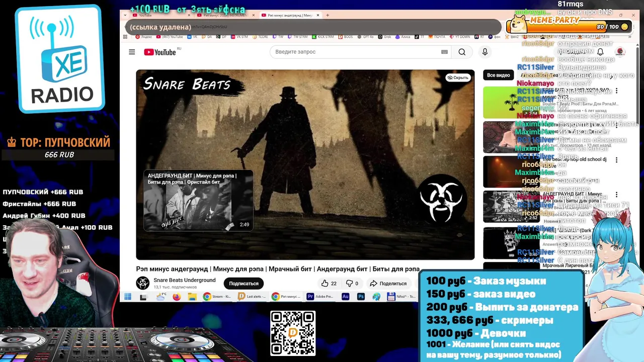Open the 'free beat rap hip hop old school' thumbnail
This screenshot has height=362, width=644.
[511, 171]
